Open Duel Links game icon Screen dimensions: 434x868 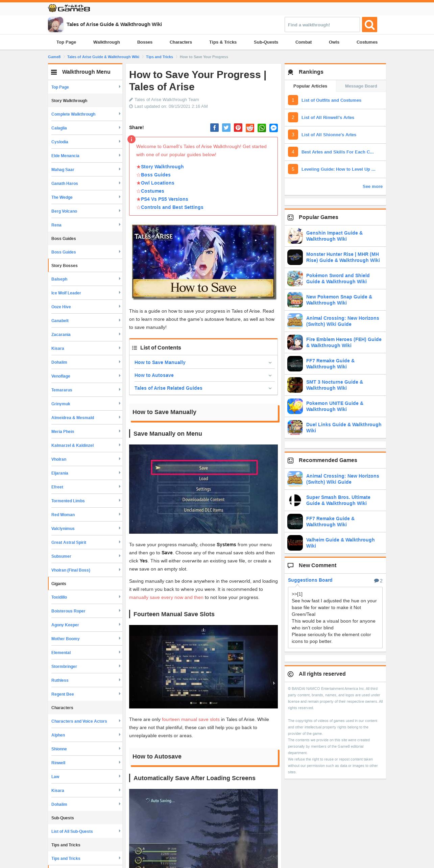point(295,428)
